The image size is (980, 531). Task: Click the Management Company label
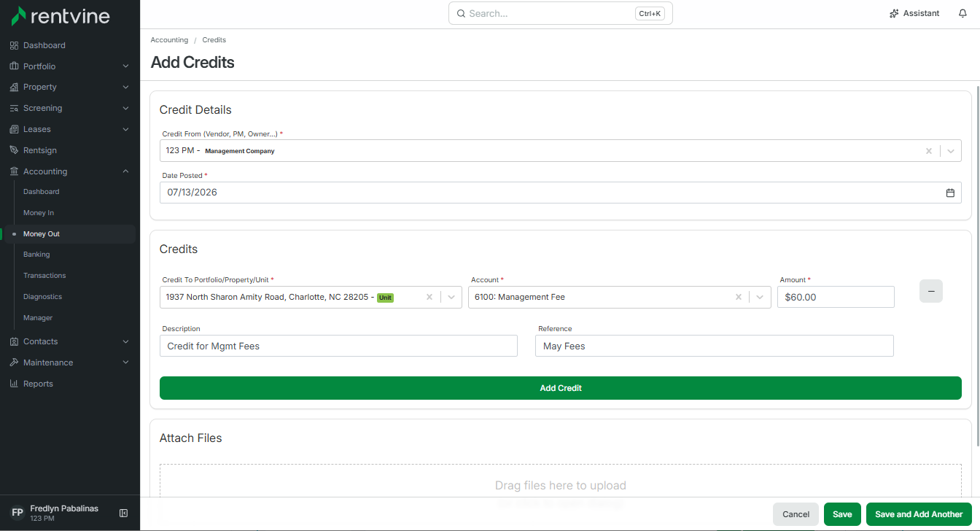pyautogui.click(x=240, y=151)
